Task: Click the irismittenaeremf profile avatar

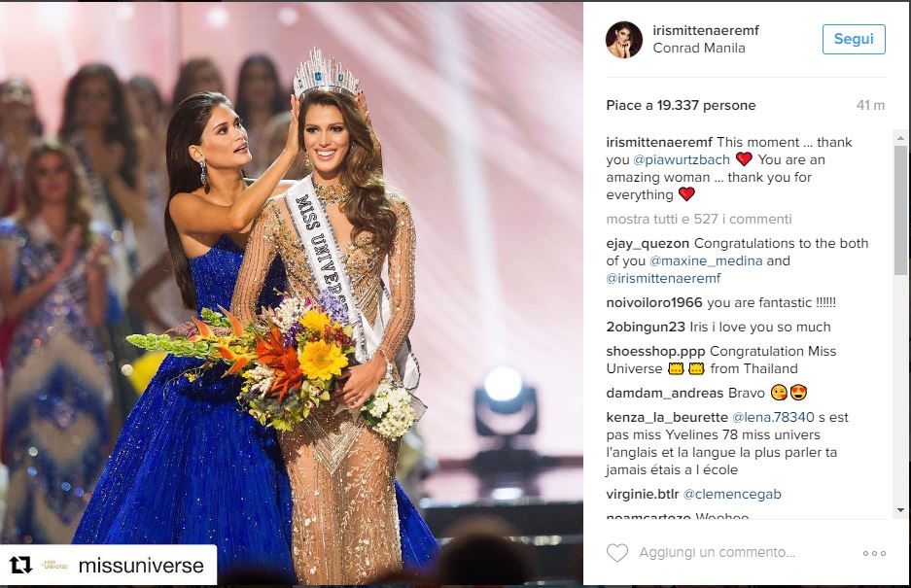Action: 624,40
